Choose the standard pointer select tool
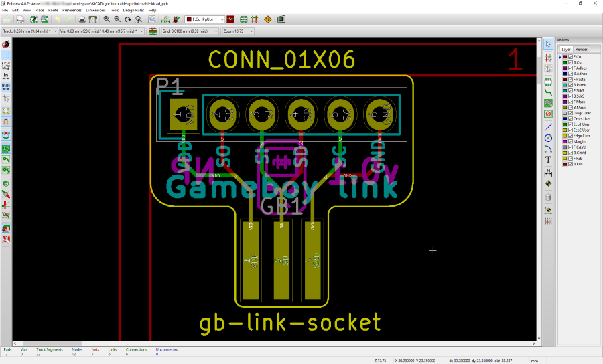The height and width of the screenshot is (364, 603). tap(548, 45)
